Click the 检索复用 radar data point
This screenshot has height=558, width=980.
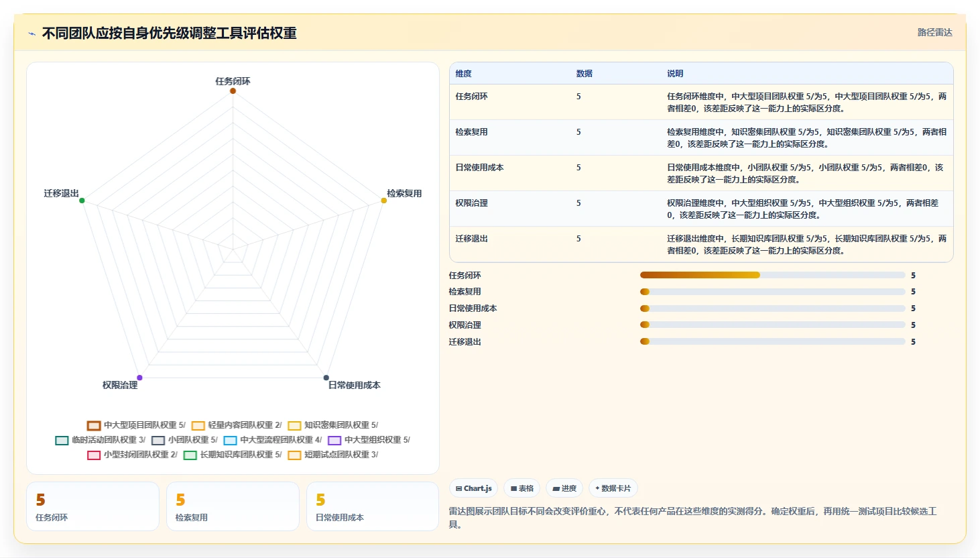point(384,201)
